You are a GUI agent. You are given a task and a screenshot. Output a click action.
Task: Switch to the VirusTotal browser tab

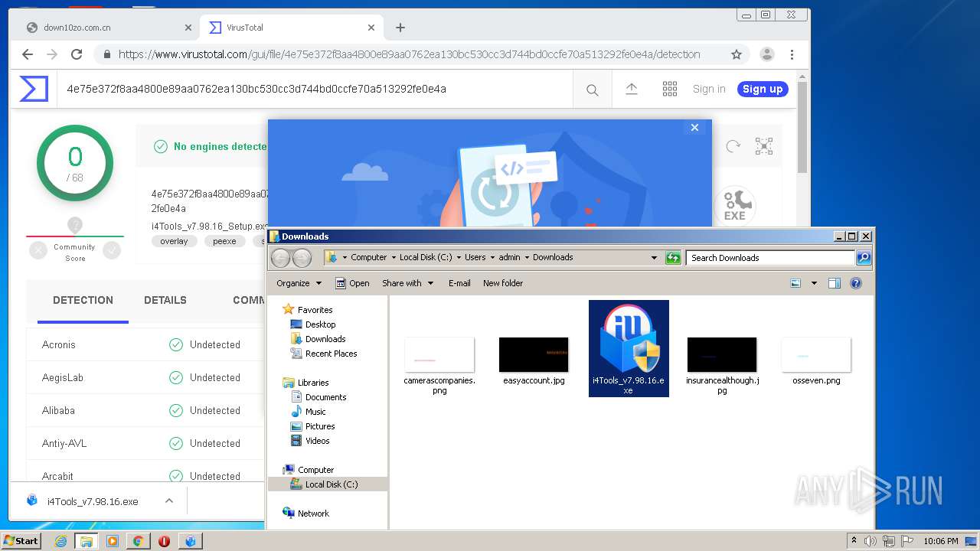pos(292,28)
